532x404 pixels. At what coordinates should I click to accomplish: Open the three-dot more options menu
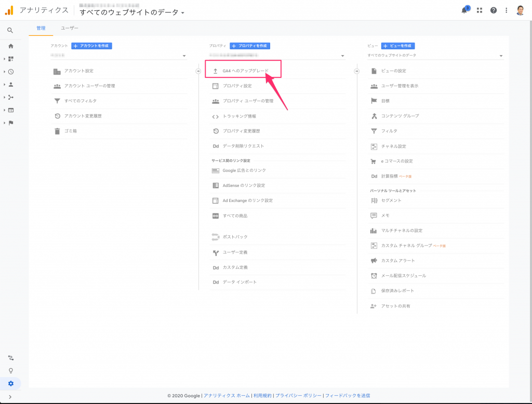pyautogui.click(x=506, y=10)
